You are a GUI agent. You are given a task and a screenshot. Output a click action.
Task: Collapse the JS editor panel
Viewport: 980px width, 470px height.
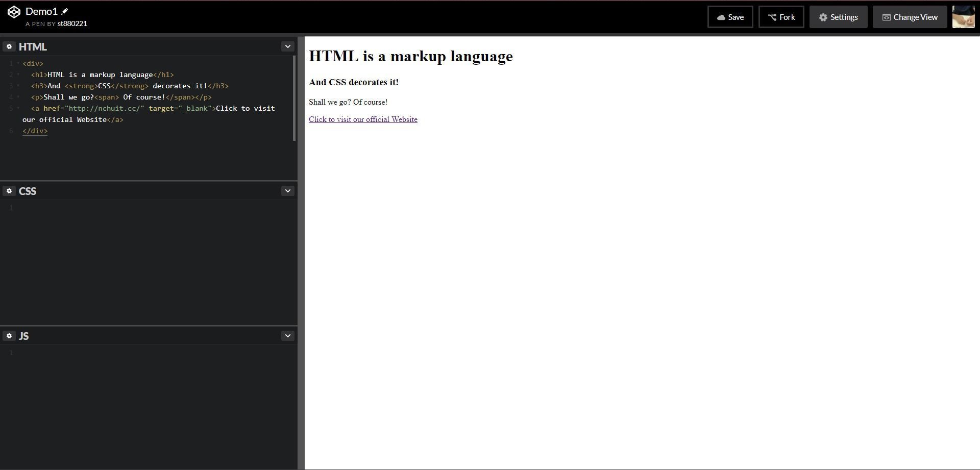coord(287,335)
